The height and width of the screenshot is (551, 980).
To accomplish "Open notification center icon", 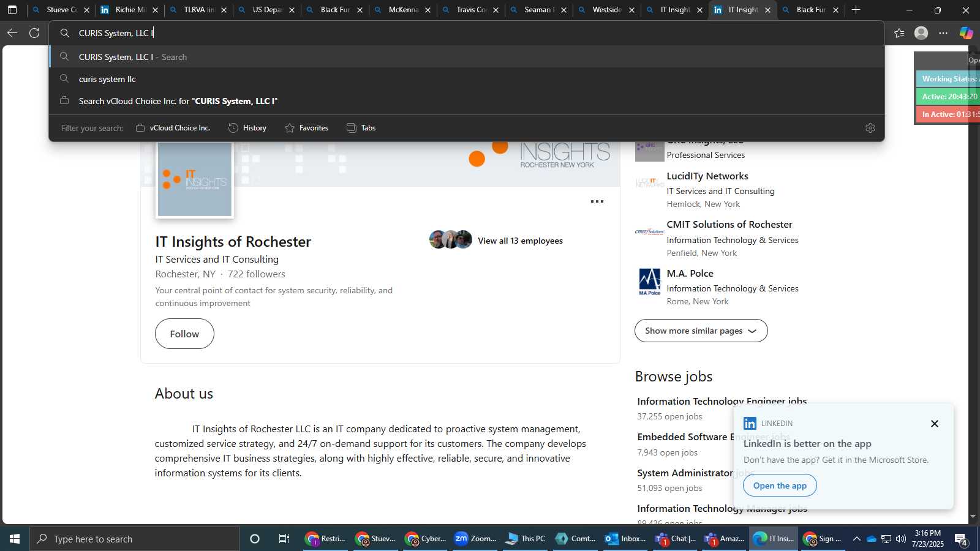I will coord(961,539).
